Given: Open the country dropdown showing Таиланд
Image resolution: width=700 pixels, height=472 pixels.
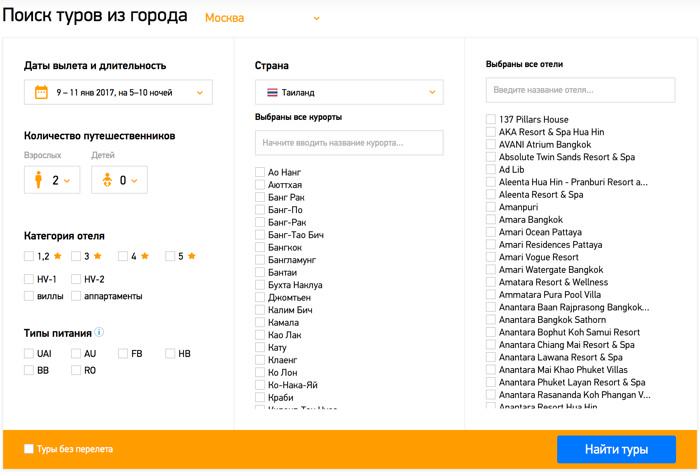Looking at the screenshot, I should [x=349, y=92].
